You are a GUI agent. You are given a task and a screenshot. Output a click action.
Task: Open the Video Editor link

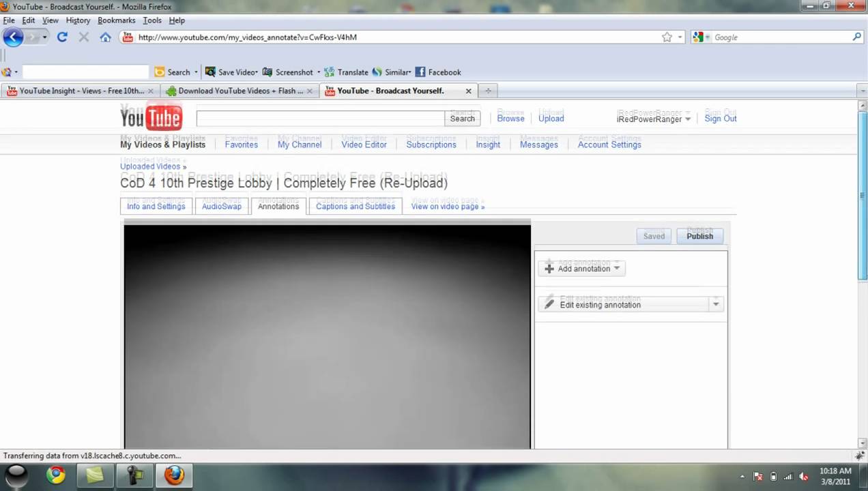(x=364, y=145)
